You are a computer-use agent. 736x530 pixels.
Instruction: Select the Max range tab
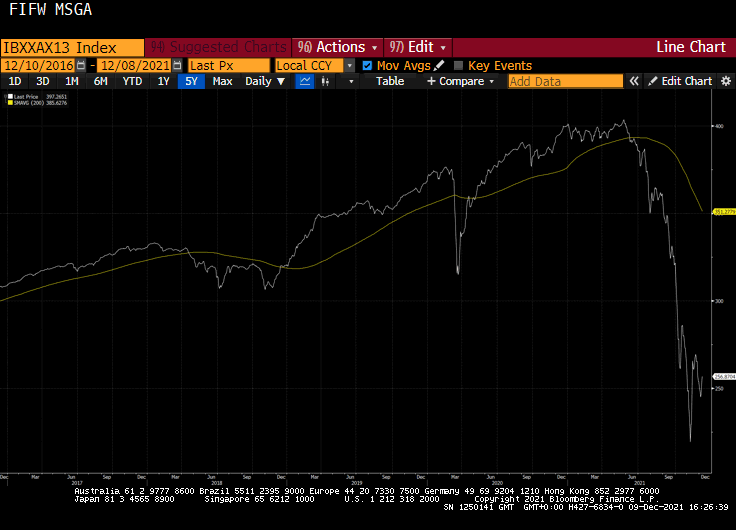tap(222, 81)
